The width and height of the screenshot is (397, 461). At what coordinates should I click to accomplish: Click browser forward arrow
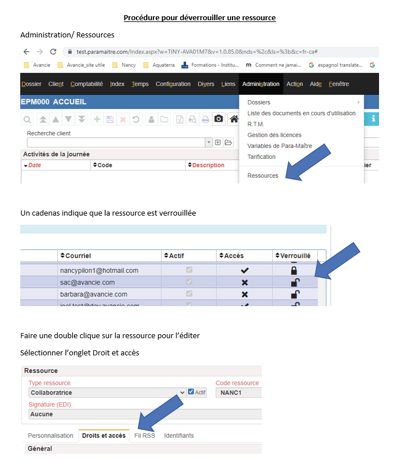coord(40,52)
